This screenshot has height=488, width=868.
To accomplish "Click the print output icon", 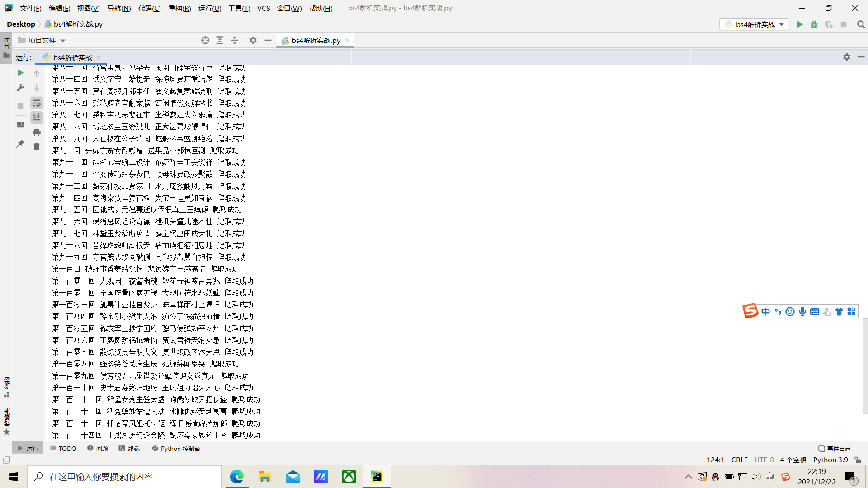I will click(37, 132).
